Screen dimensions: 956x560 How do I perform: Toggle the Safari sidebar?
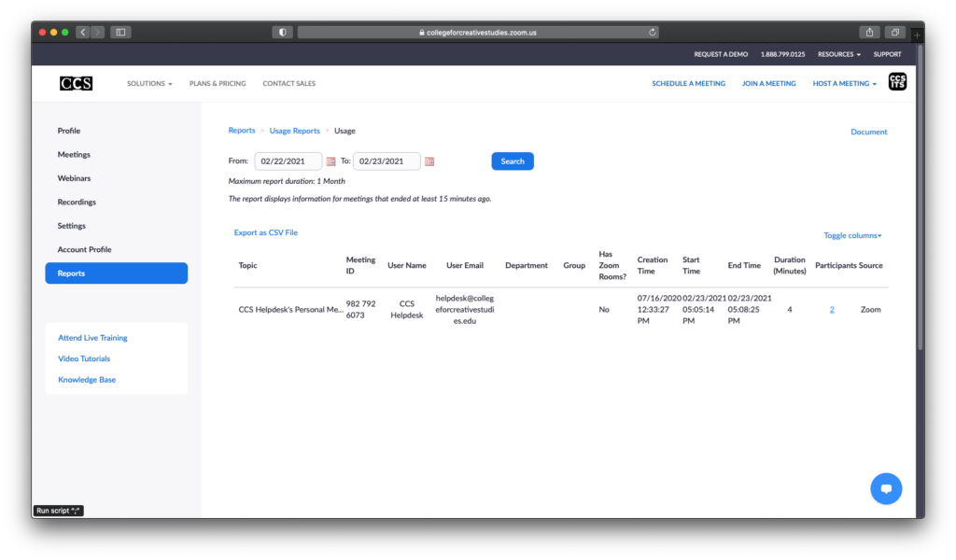[120, 32]
